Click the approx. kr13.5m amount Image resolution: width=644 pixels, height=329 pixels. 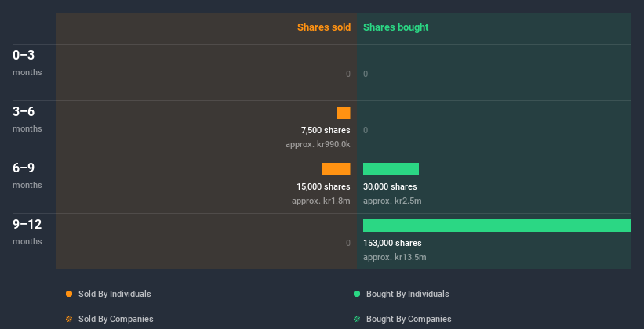395,257
